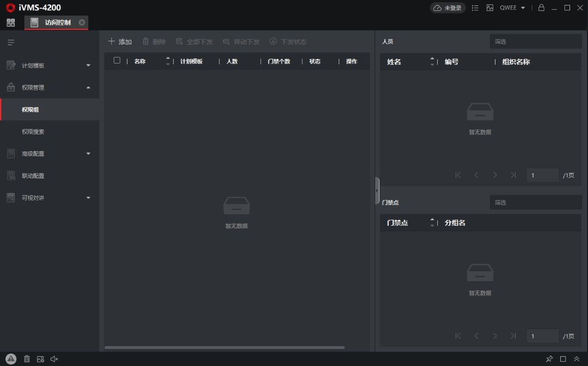The width and height of the screenshot is (588, 366).
Task: Collapse the left navigation with hamburger icon
Action: [11, 42]
